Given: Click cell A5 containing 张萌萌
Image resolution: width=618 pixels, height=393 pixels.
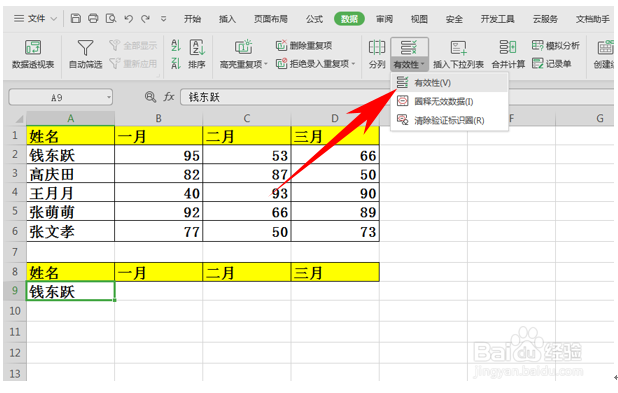Looking at the screenshot, I should (x=71, y=212).
